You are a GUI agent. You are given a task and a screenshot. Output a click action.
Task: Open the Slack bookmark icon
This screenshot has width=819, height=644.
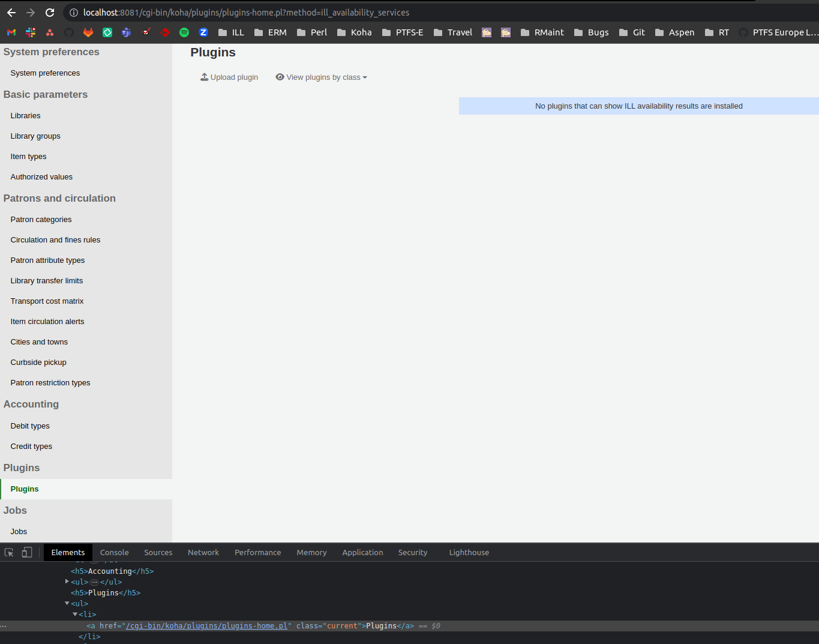pos(31,32)
